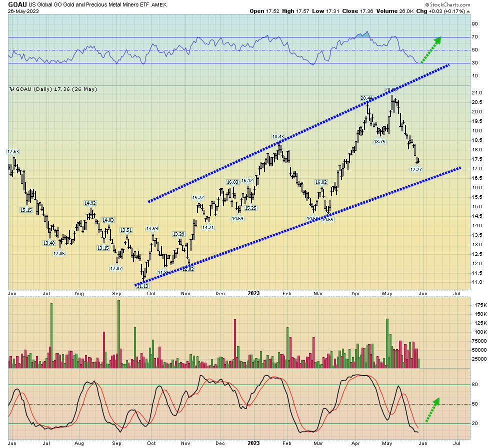
Task: Click the 80 mark on the stochastic axis
Action: point(474,385)
